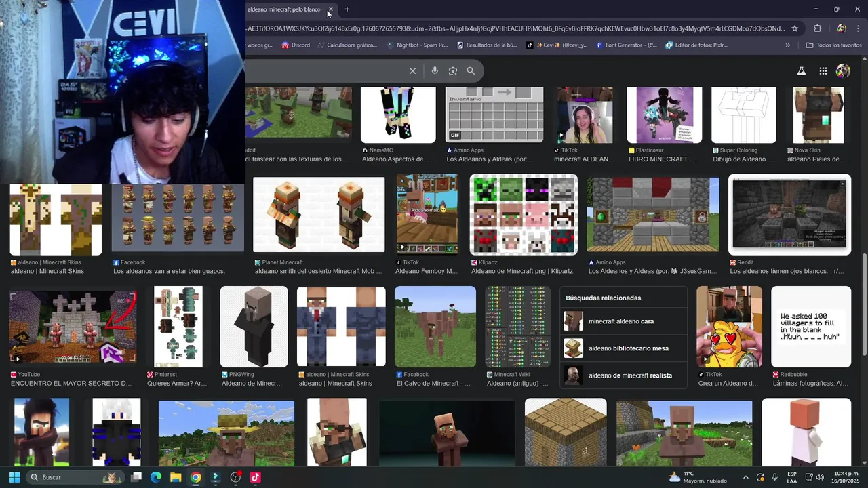Open Nova Skin aldeano Pieles result
This screenshot has width=868, height=488.
pyautogui.click(x=818, y=115)
